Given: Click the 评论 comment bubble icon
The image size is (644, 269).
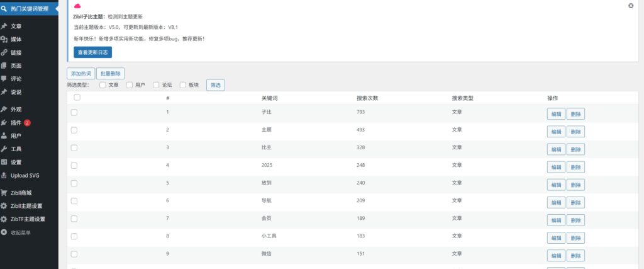Looking at the screenshot, I should pyautogui.click(x=4, y=79).
